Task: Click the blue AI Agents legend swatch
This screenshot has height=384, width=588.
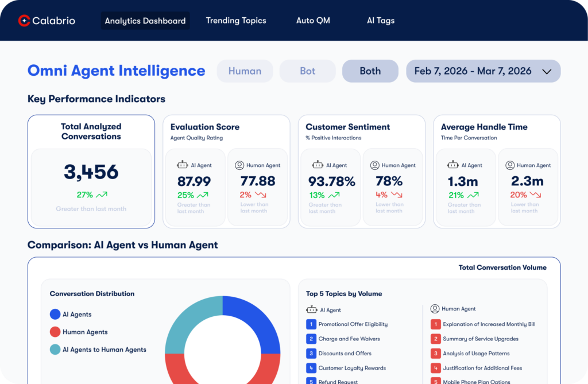Action: point(55,314)
